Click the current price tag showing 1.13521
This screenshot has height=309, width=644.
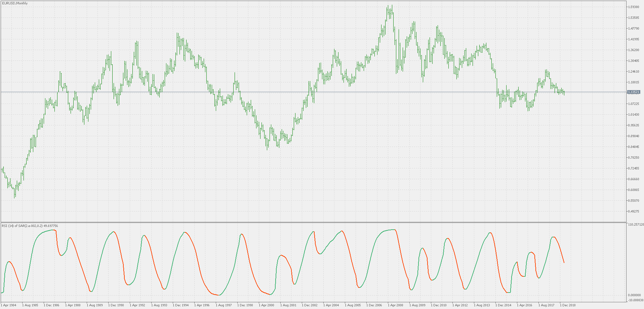pyautogui.click(x=633, y=91)
